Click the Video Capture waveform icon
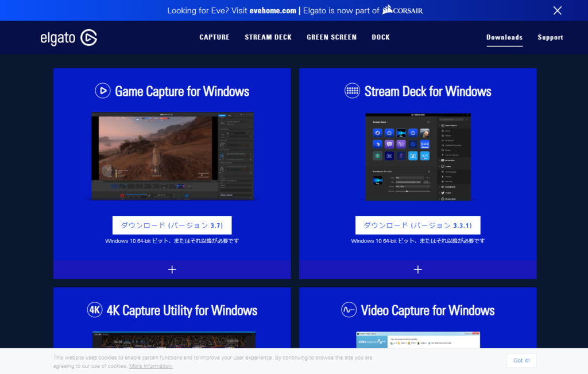The height and width of the screenshot is (374, 588). pos(349,310)
